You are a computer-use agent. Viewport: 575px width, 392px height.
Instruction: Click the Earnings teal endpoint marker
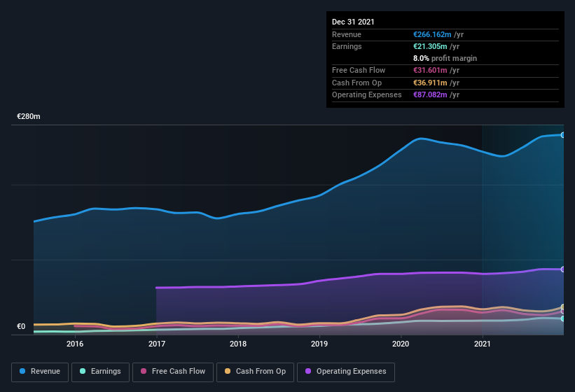[x=562, y=318]
